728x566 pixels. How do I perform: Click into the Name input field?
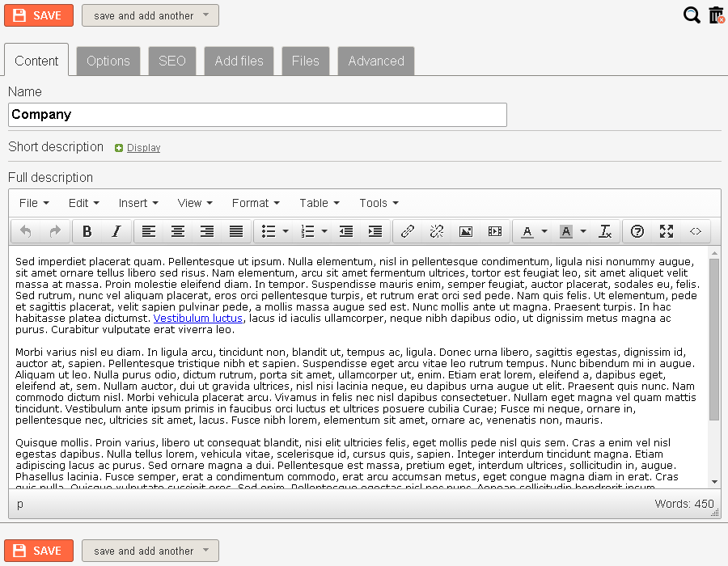[257, 115]
